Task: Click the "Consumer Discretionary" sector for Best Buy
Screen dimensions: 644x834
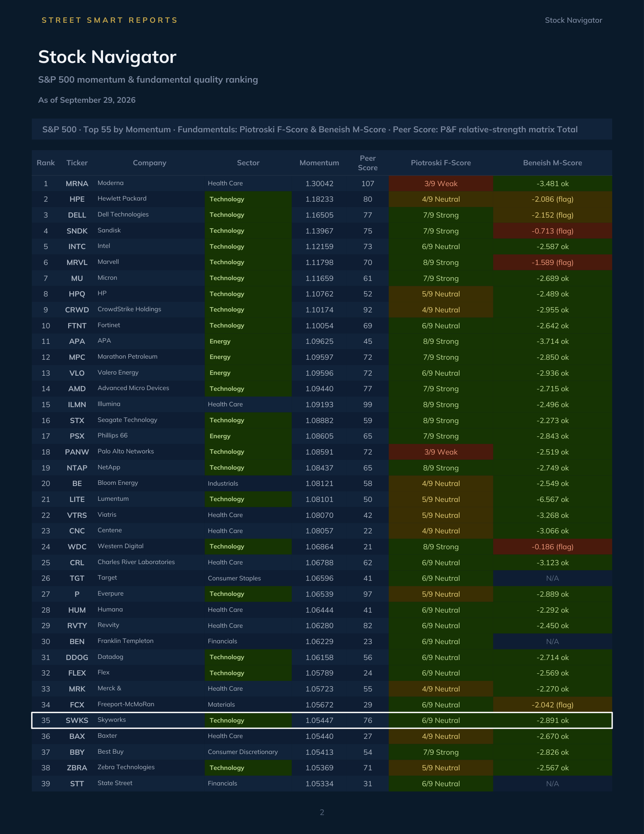Action: point(243,752)
